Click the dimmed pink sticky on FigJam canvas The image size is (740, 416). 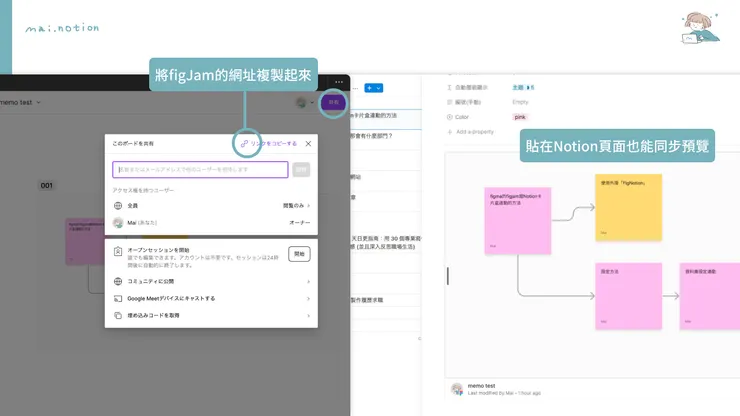pyautogui.click(x=85, y=241)
